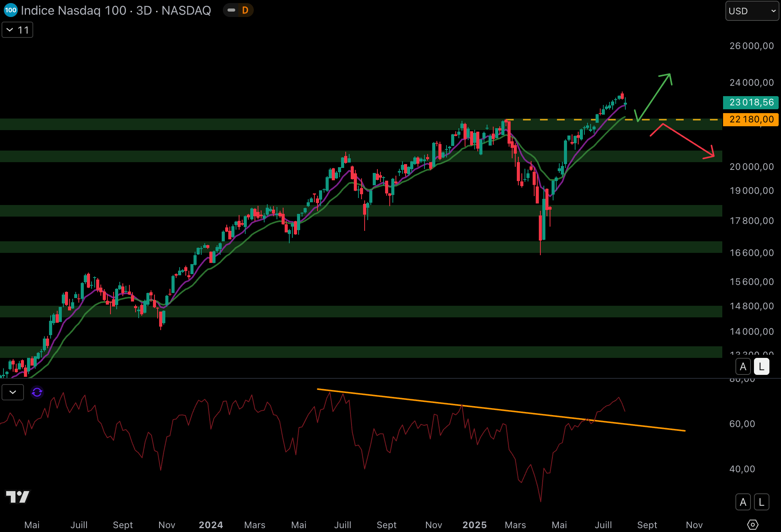The width and height of the screenshot is (781, 532).
Task: Open the USD currency dropdown
Action: point(752,11)
